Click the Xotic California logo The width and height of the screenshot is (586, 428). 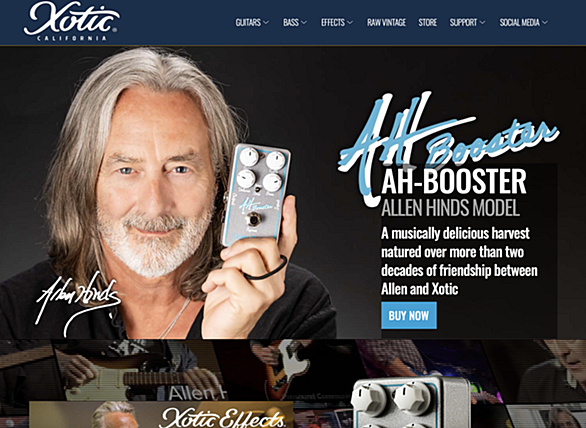72,21
